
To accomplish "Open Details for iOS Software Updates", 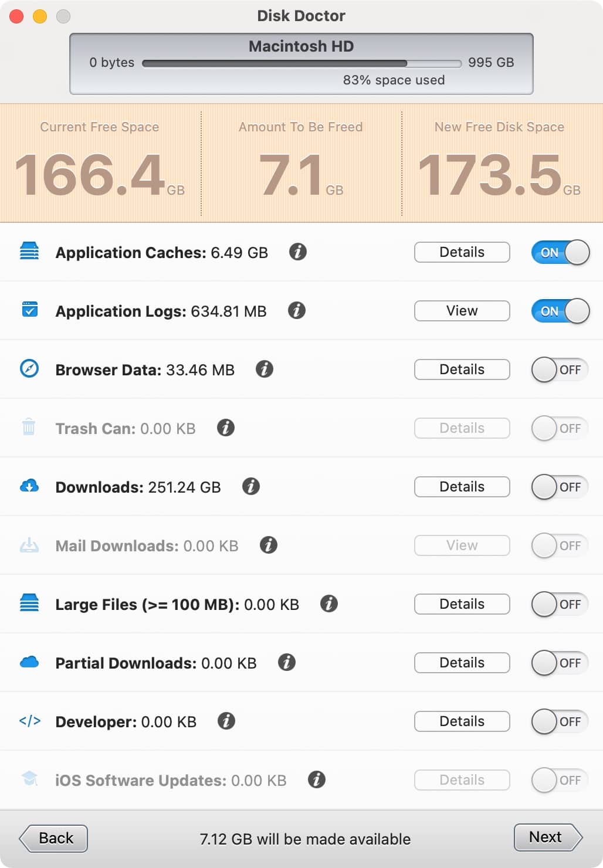I will [462, 780].
